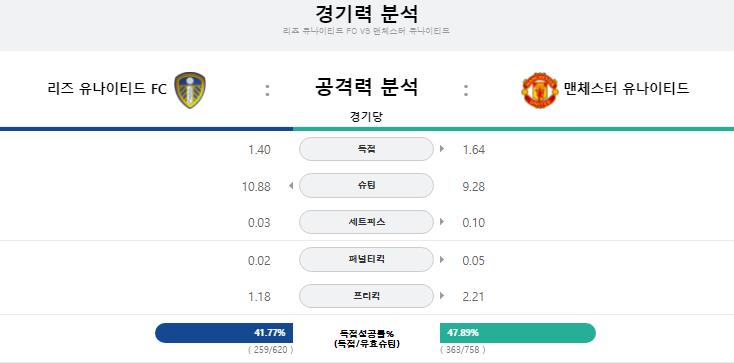734x363 pixels.
Task: Click the arrow right of the 프리킥 pill
Action: pyautogui.click(x=442, y=296)
